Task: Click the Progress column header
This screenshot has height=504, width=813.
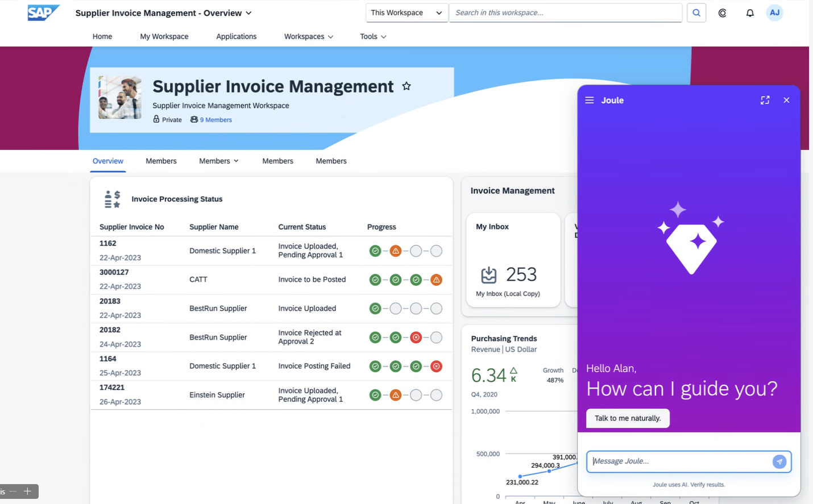Action: (381, 227)
